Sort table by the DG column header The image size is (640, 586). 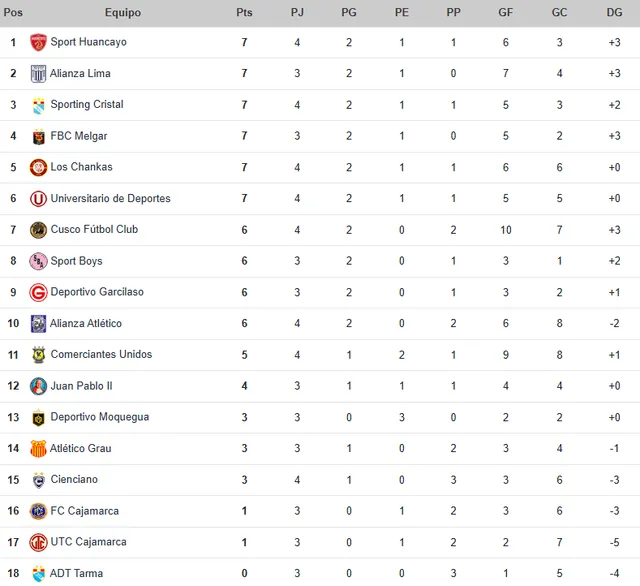pyautogui.click(x=614, y=13)
